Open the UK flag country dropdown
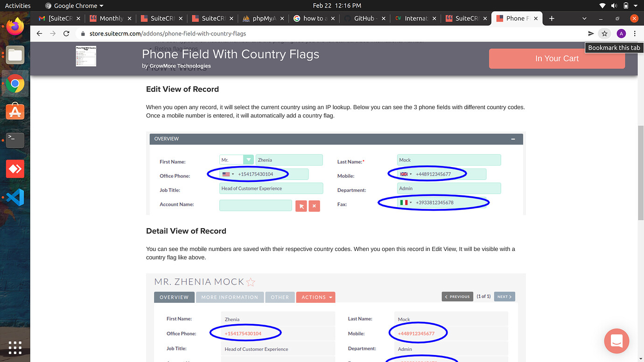The height and width of the screenshot is (362, 644). pos(406,174)
